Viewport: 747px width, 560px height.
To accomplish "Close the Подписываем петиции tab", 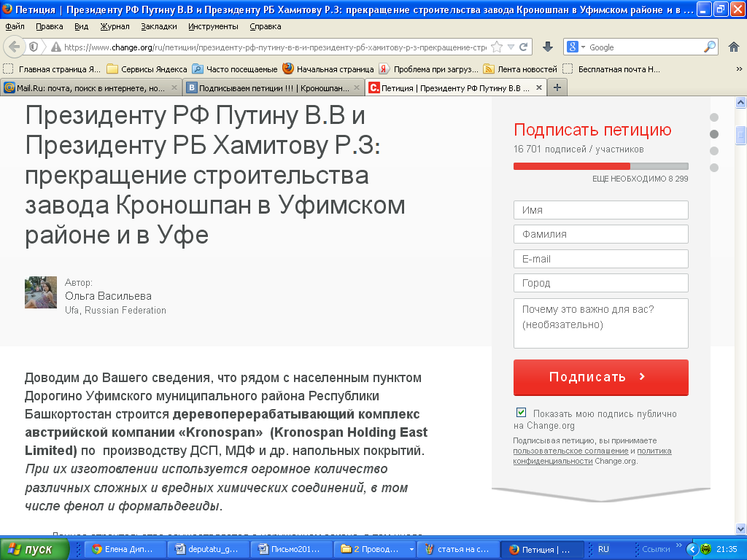I will 356,87.
